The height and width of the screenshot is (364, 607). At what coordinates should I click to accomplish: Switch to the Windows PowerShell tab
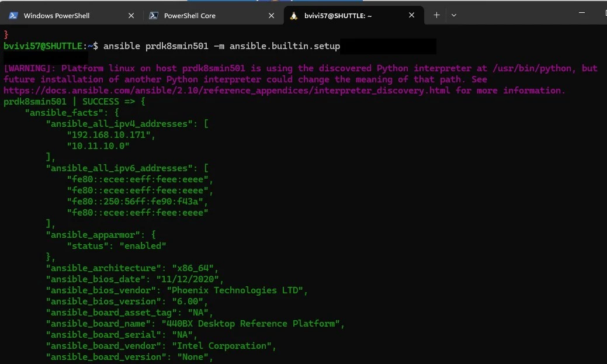click(57, 16)
